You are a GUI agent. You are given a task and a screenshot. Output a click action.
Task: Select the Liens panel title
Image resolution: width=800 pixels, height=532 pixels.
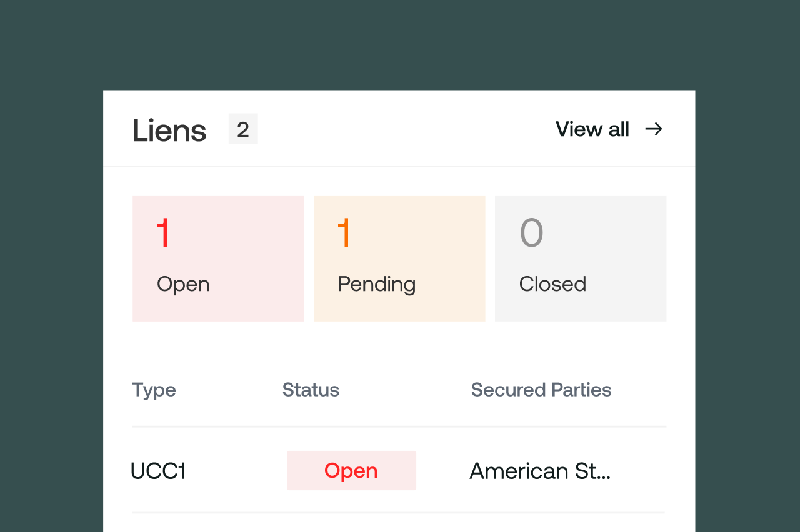click(169, 129)
